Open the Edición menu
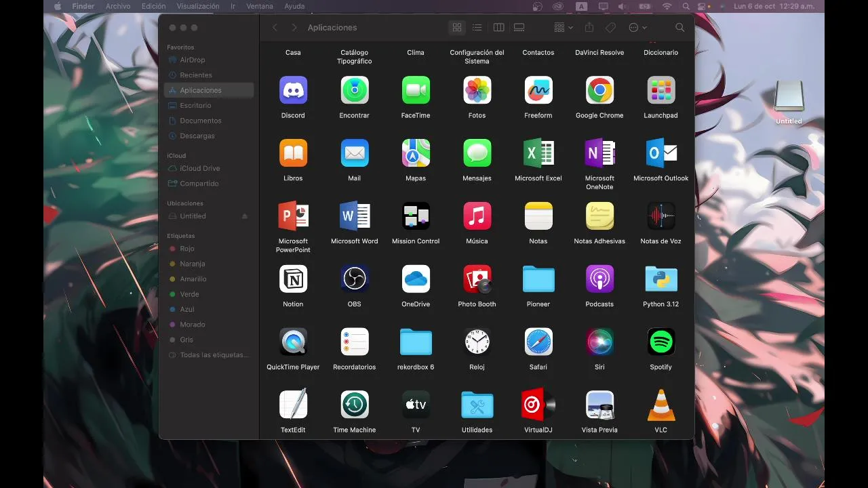Image resolution: width=868 pixels, height=488 pixels. (154, 6)
